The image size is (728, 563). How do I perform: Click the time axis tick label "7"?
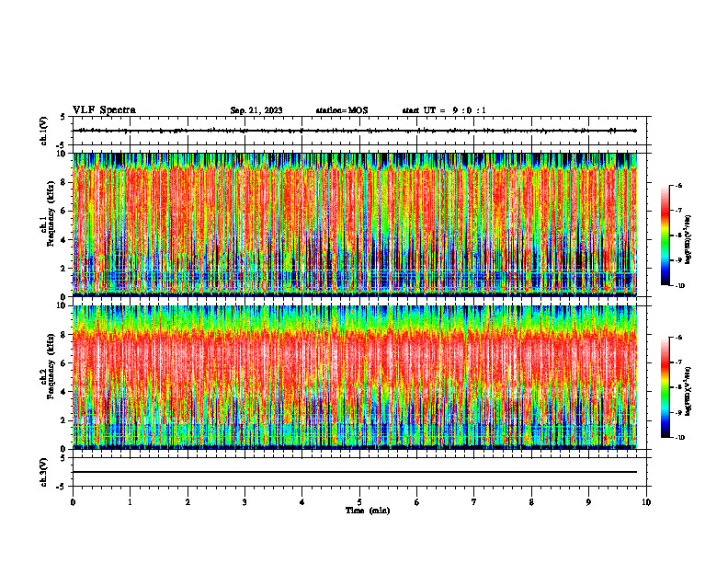tap(474, 502)
